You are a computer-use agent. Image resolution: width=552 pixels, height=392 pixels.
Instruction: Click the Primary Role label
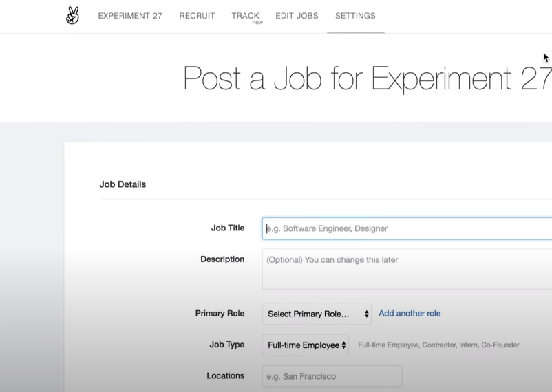[x=220, y=314]
